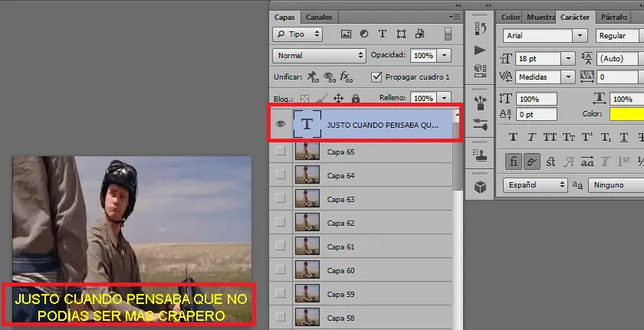Lock layer position move icon
This screenshot has width=644, height=330.
point(338,98)
